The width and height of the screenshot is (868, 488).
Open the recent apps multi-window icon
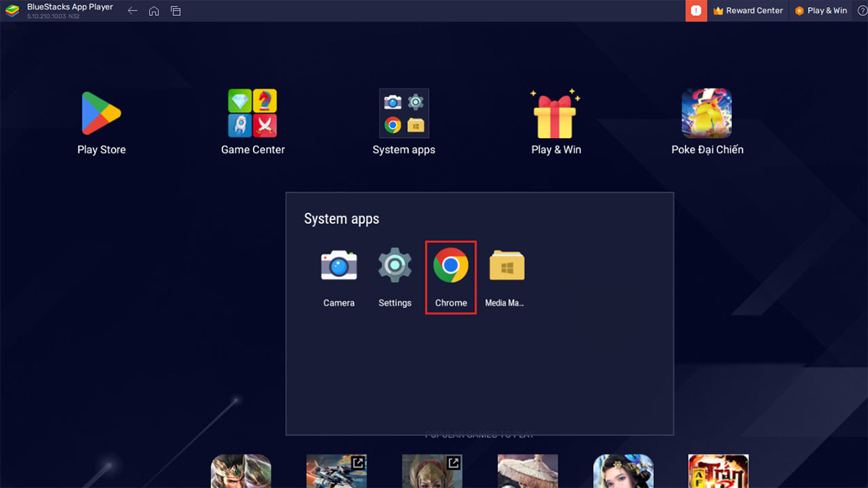[x=176, y=11]
